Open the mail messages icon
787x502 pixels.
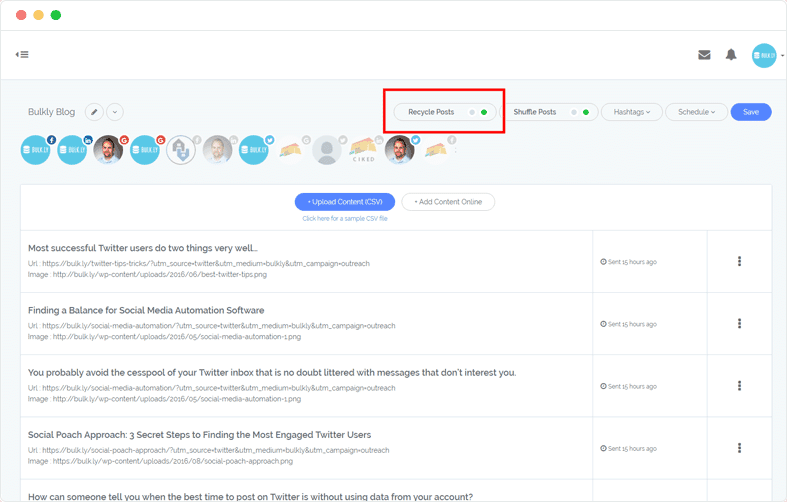(x=704, y=55)
